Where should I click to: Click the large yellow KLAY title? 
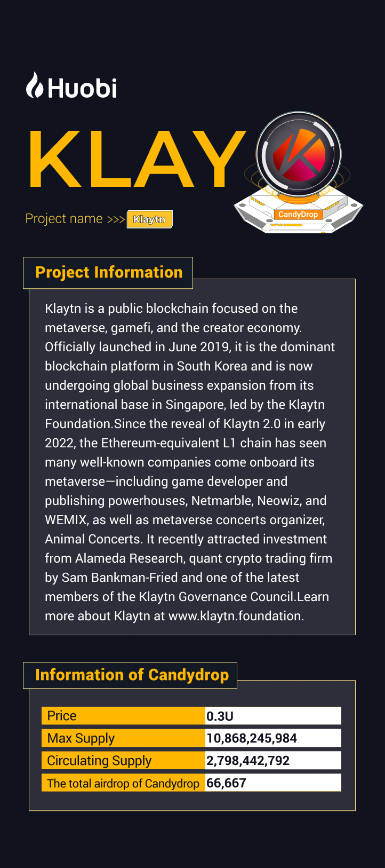136,159
